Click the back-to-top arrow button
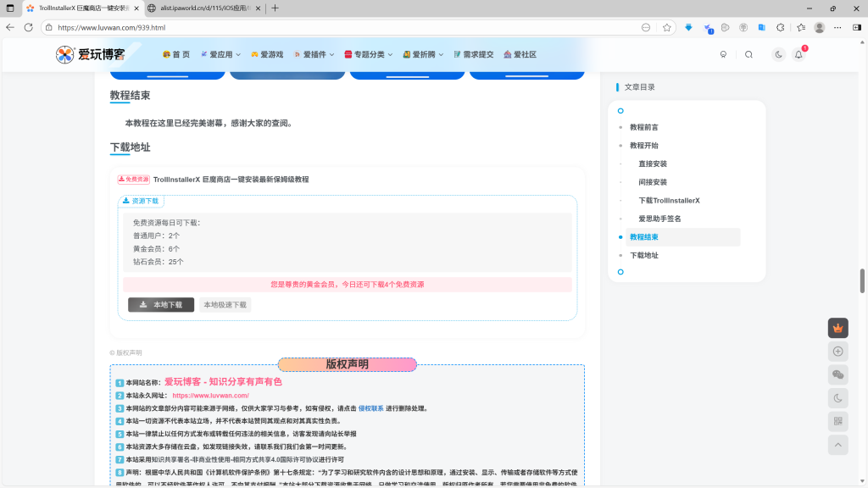The height and width of the screenshot is (488, 868). click(x=838, y=445)
